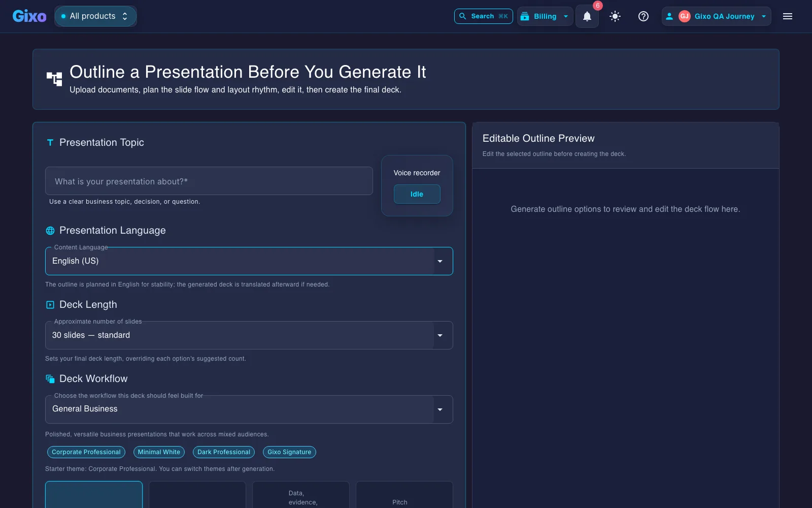Image resolution: width=812 pixels, height=508 pixels.
Task: Click the Editable Outline Preview heading
Action: pyautogui.click(x=538, y=139)
